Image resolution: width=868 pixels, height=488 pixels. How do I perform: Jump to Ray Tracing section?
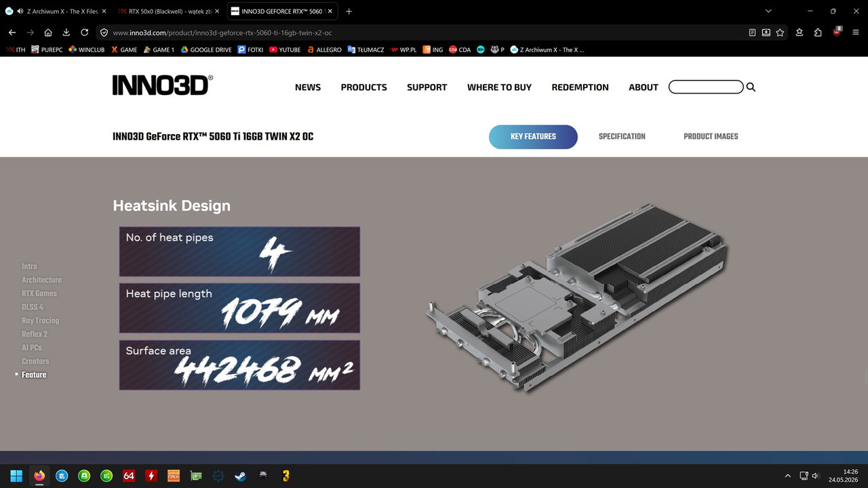(x=40, y=321)
